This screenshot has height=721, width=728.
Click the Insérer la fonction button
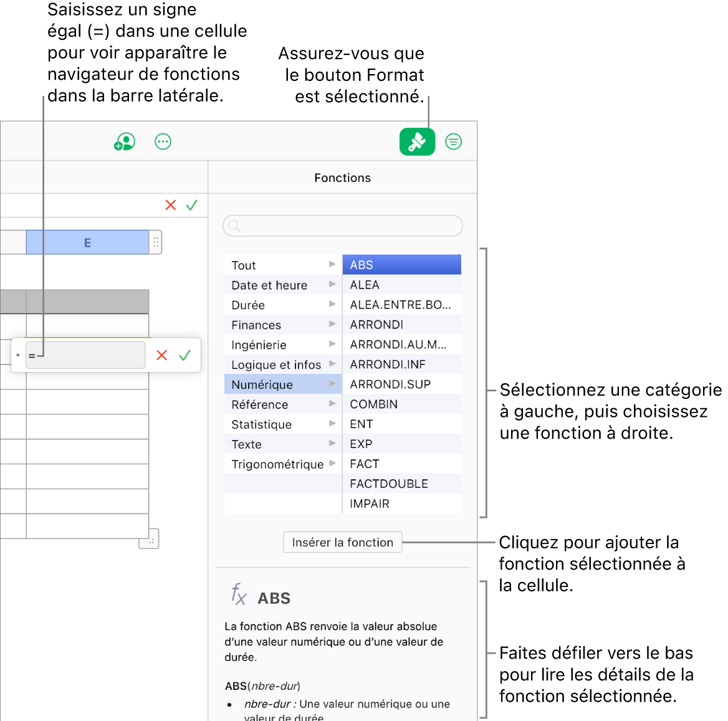(x=343, y=542)
